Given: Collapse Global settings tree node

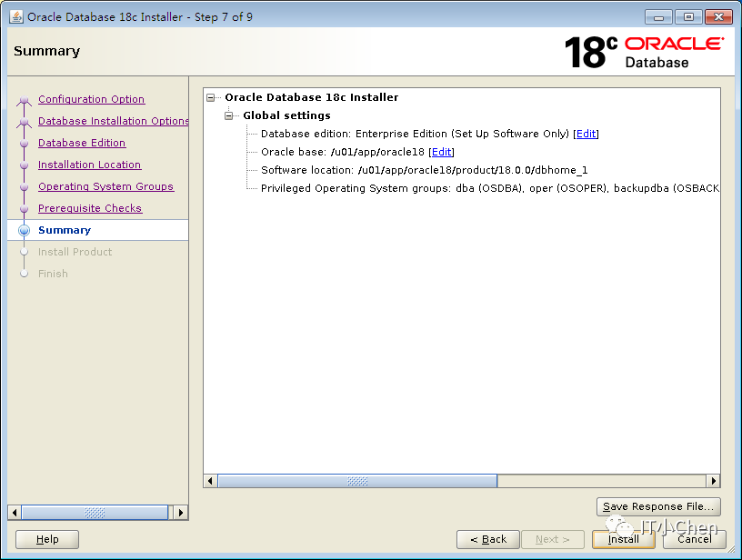Looking at the screenshot, I should coord(228,115).
